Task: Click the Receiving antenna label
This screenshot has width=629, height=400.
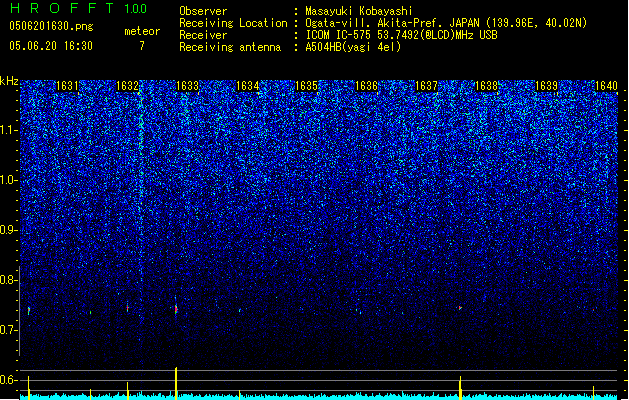Action: click(230, 47)
